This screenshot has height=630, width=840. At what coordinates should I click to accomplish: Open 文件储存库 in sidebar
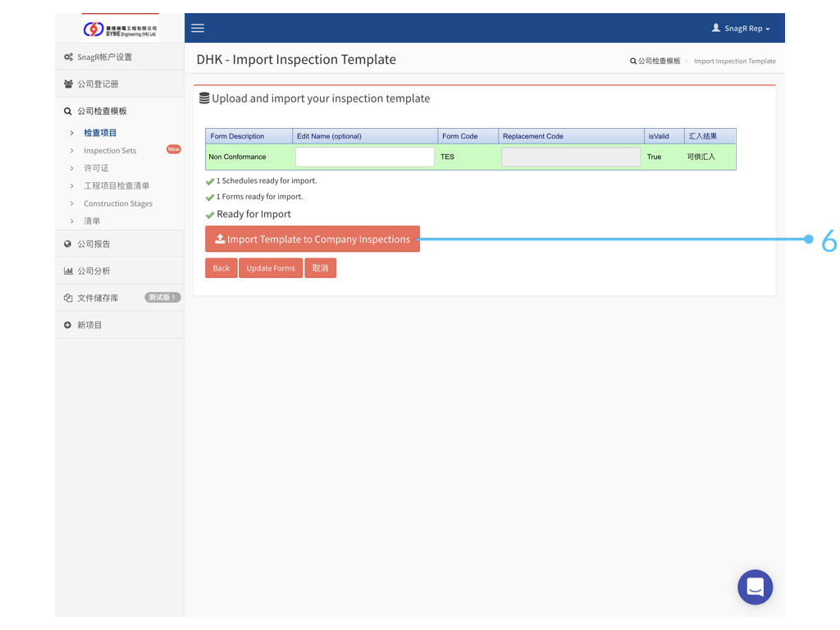[120, 298]
